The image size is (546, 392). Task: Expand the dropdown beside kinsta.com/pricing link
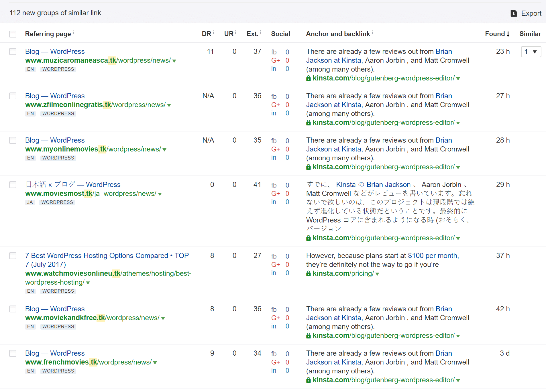[378, 274]
